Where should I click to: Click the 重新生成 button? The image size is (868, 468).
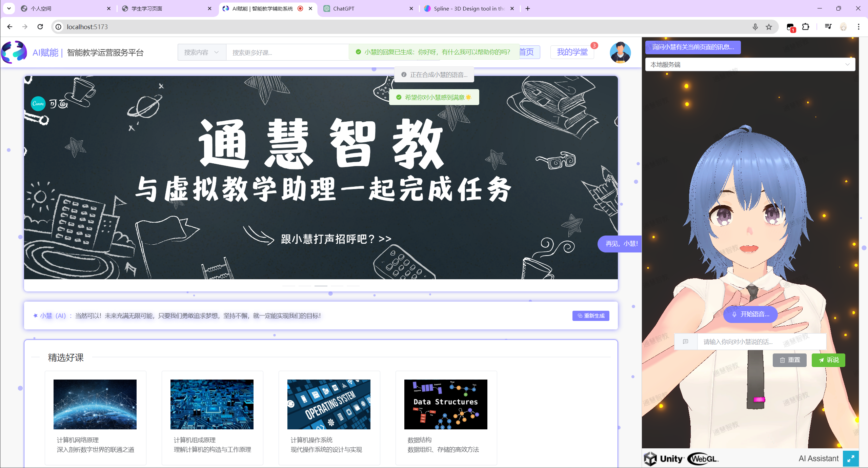pos(591,316)
